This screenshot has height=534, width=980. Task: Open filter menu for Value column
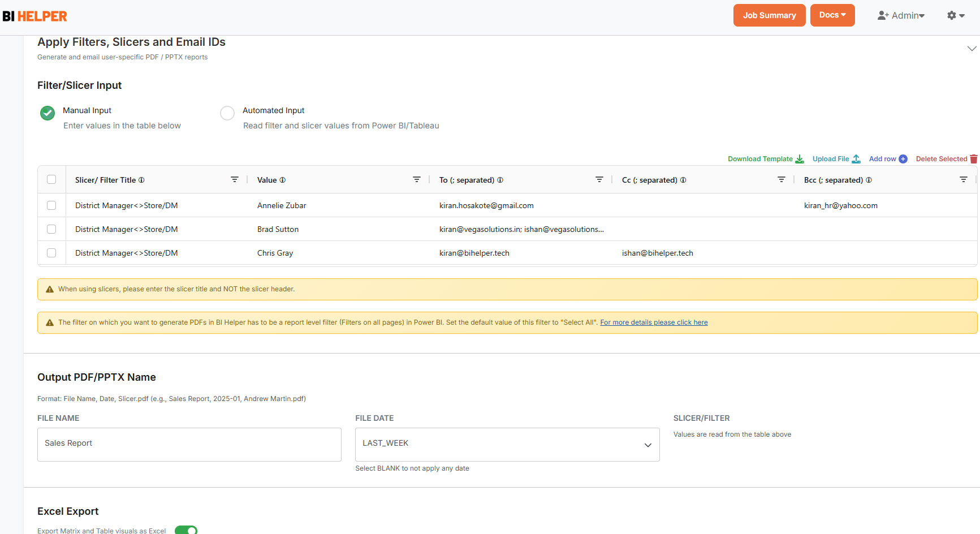click(x=417, y=179)
